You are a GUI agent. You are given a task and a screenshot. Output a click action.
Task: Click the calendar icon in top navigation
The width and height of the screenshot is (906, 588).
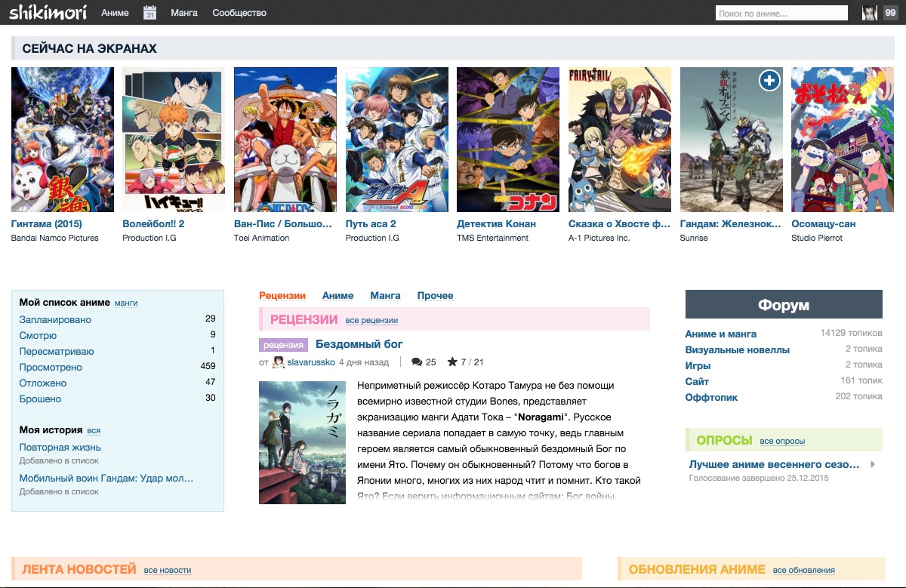point(149,13)
